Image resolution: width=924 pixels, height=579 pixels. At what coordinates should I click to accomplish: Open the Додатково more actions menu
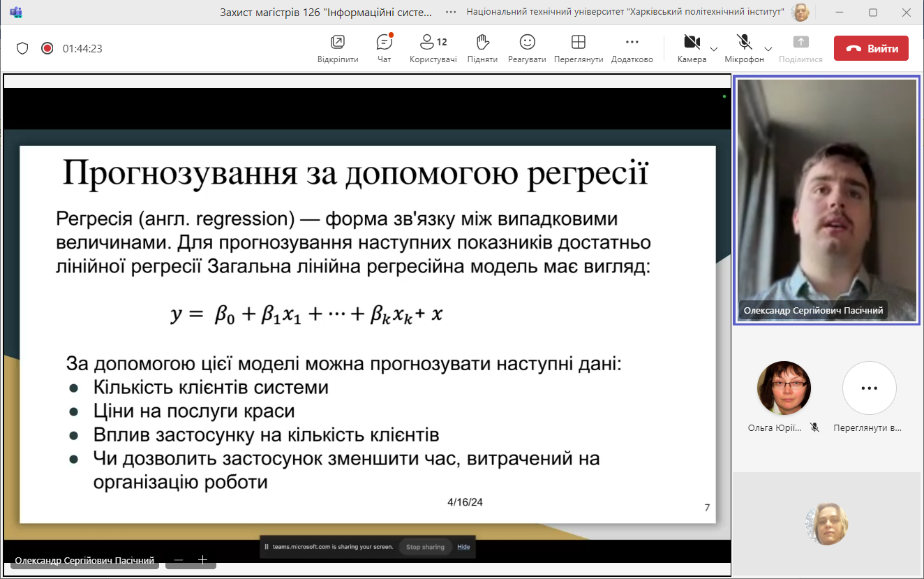click(632, 47)
